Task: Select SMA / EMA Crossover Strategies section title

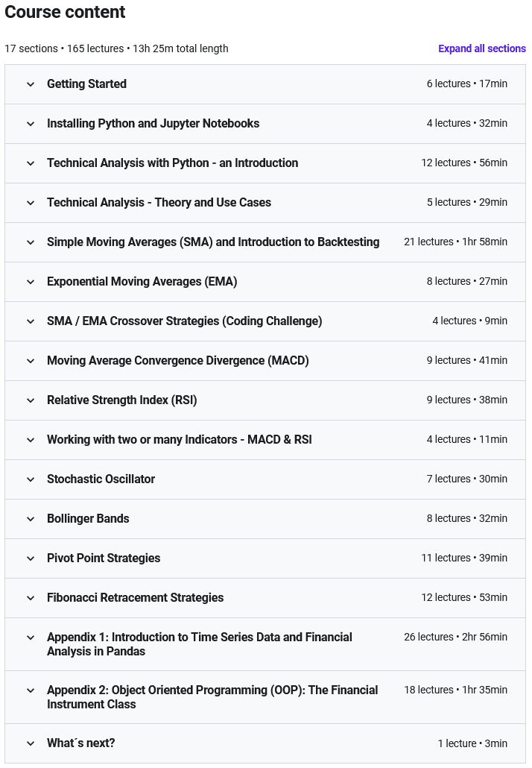Action: coord(184,321)
